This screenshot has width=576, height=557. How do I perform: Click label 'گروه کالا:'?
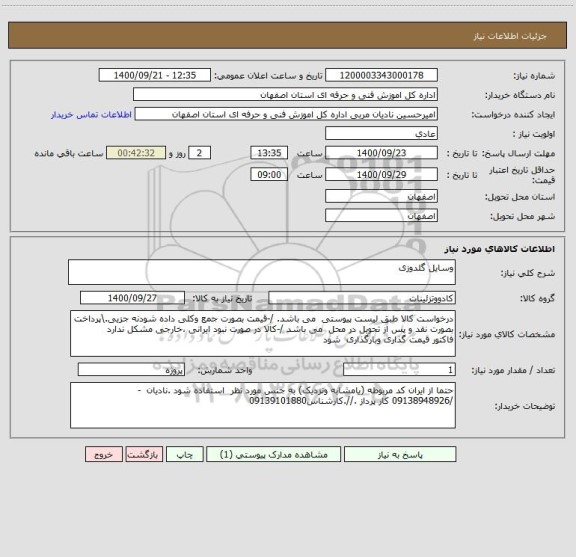(537, 299)
